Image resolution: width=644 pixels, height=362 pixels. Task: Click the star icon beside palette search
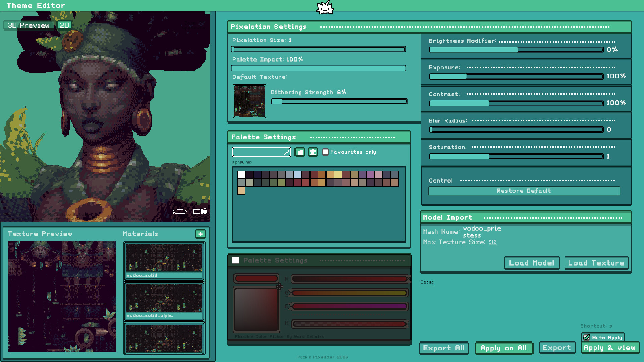tap(313, 152)
